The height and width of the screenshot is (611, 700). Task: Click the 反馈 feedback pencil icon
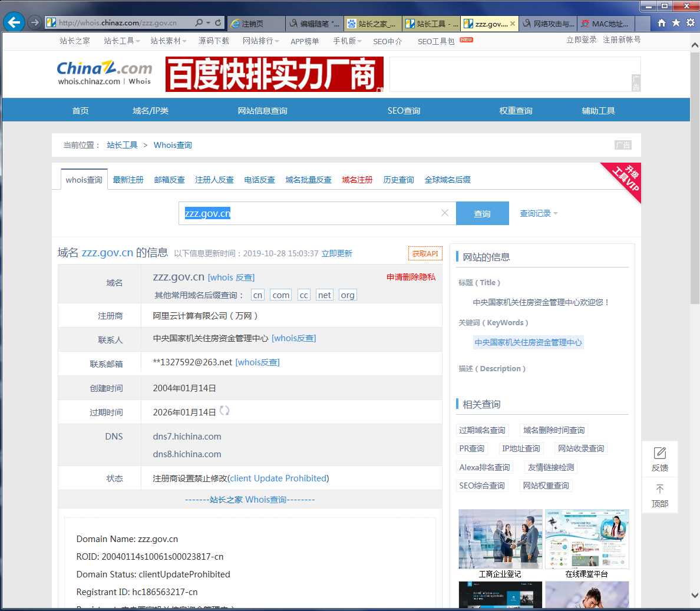tap(660, 453)
